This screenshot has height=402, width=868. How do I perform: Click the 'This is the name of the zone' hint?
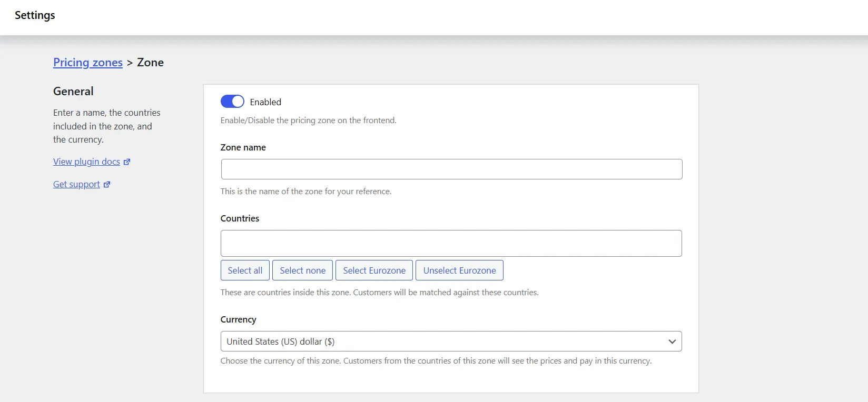tap(306, 192)
